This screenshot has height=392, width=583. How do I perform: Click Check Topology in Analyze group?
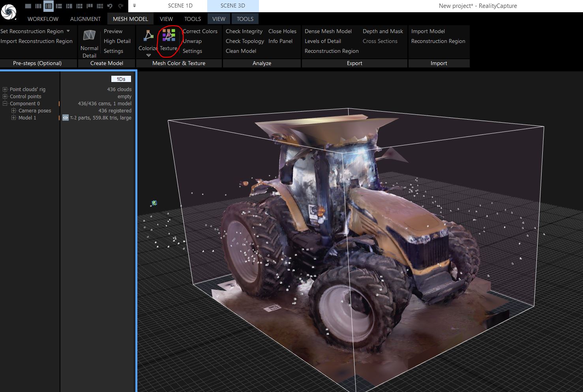click(245, 41)
